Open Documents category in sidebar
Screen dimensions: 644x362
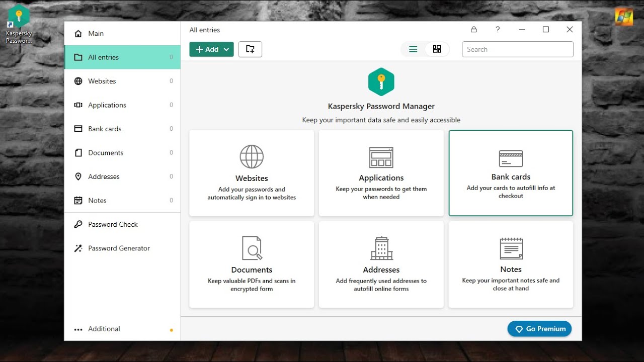(x=123, y=153)
